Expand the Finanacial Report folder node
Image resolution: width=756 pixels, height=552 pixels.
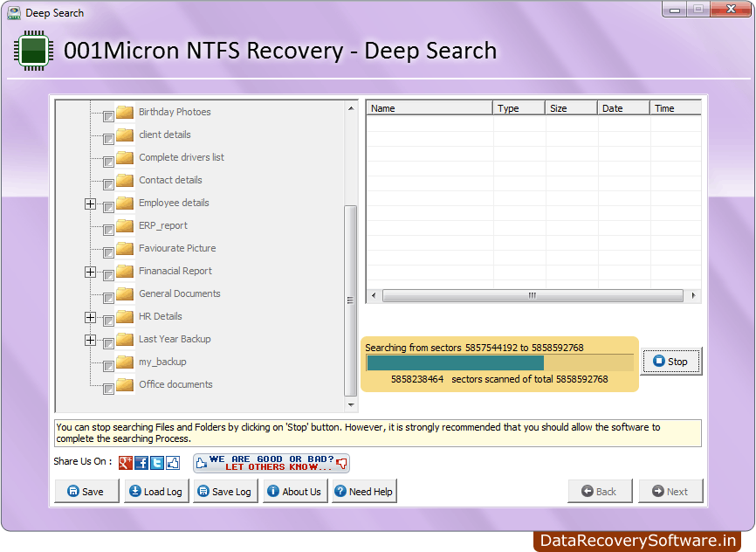pyautogui.click(x=90, y=272)
